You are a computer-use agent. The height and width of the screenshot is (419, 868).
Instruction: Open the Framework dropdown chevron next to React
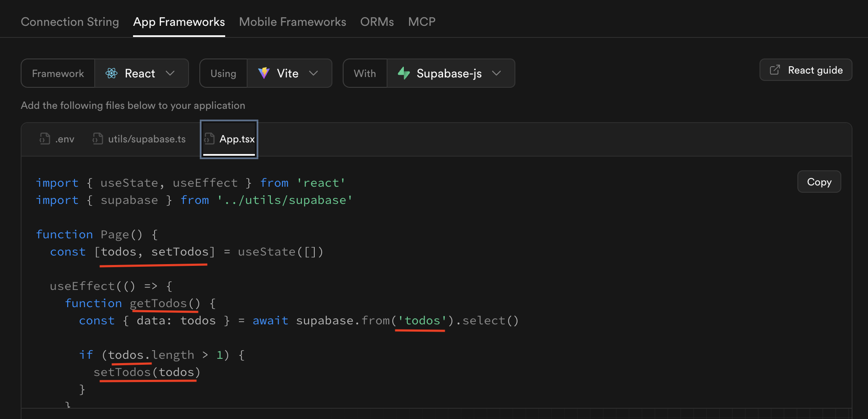point(170,73)
